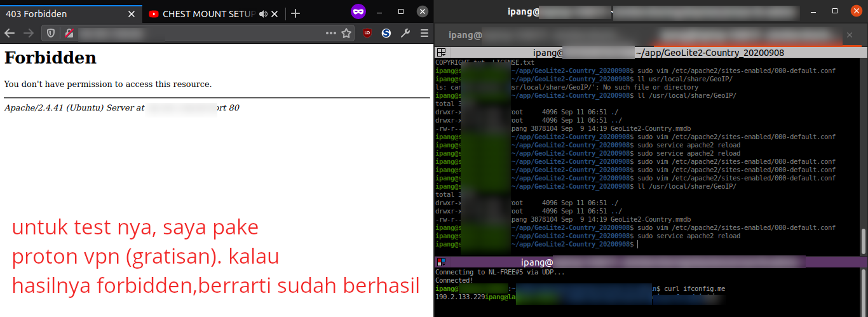Click the private browsing mask icon
This screenshot has width=868, height=317.
click(358, 11)
